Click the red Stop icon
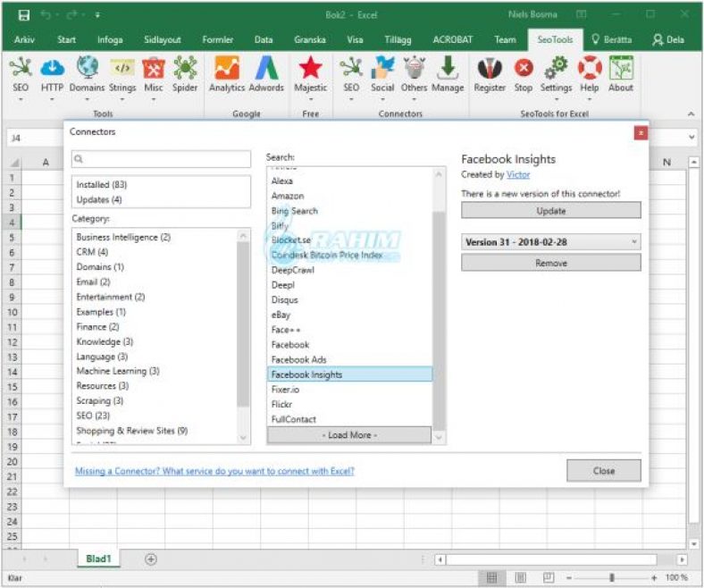 [524, 68]
